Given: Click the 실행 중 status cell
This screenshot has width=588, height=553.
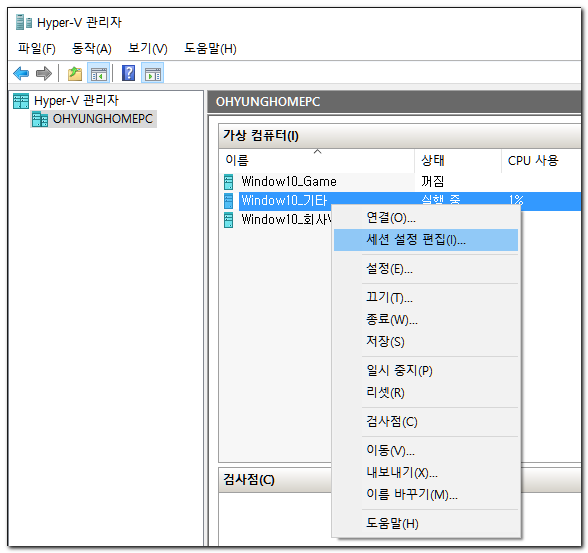Looking at the screenshot, I should (441, 199).
